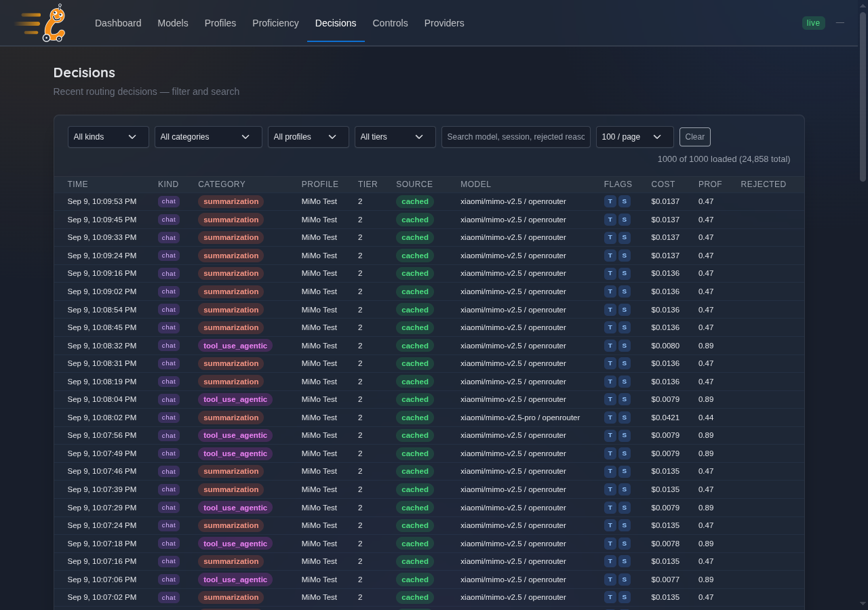Change the 100 / page dropdown
The height and width of the screenshot is (610, 868).
pyautogui.click(x=635, y=137)
